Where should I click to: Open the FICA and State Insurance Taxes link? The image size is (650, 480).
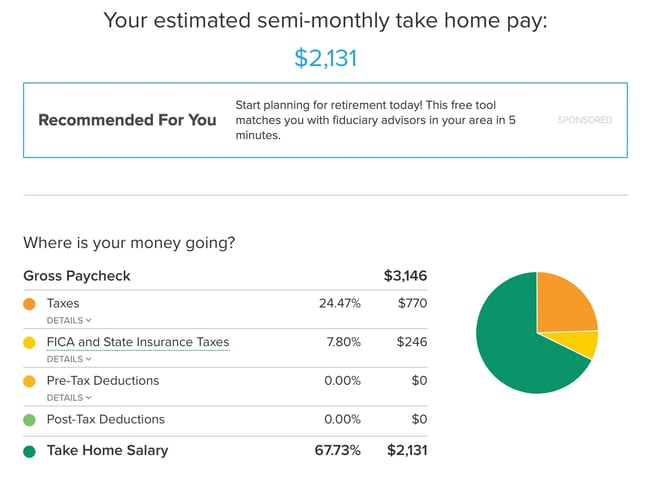138,342
